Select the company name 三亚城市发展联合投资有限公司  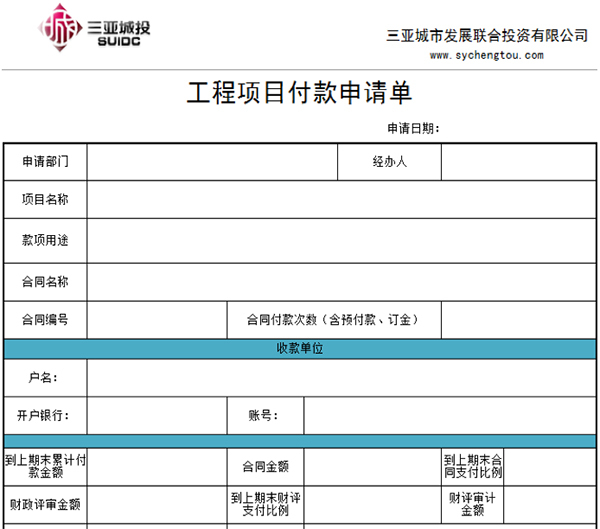[487, 36]
